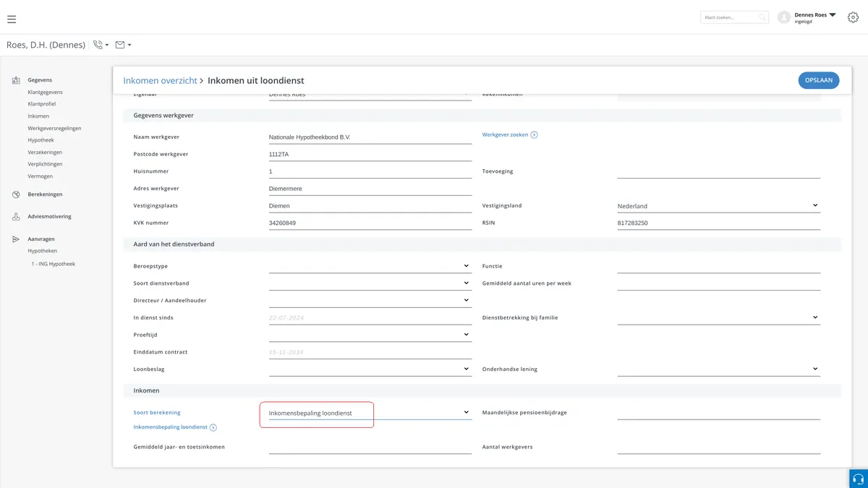Click the Berekeningen chart icon
The image size is (868, 488).
pos(16,194)
